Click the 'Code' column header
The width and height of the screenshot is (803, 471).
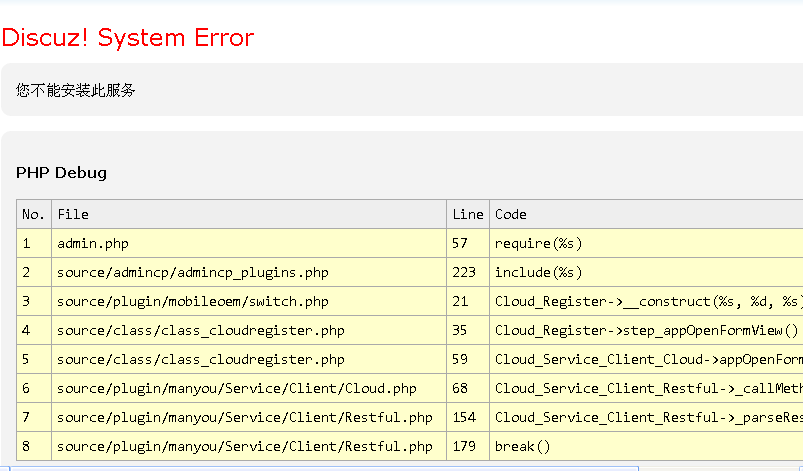tap(646, 214)
